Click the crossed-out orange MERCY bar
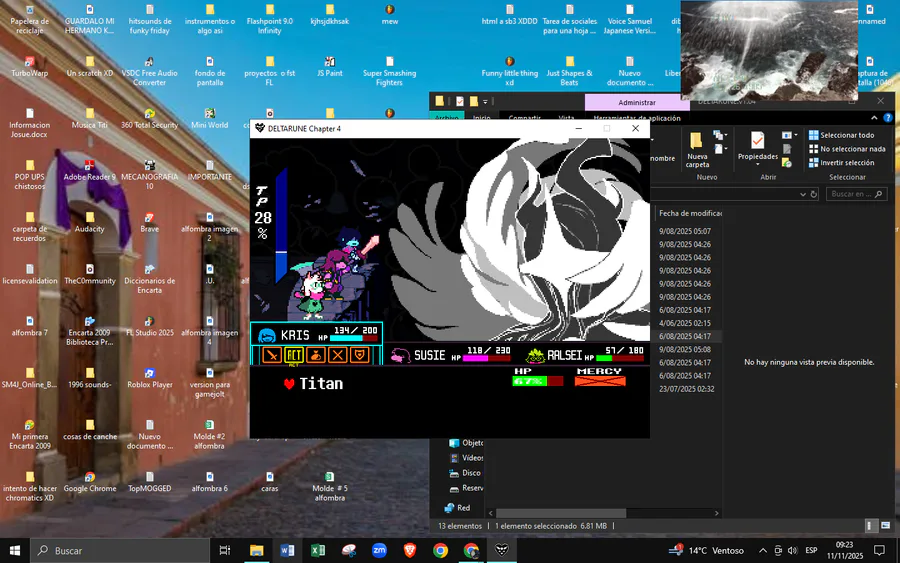Screen dimensions: 900x563 click(x=600, y=381)
